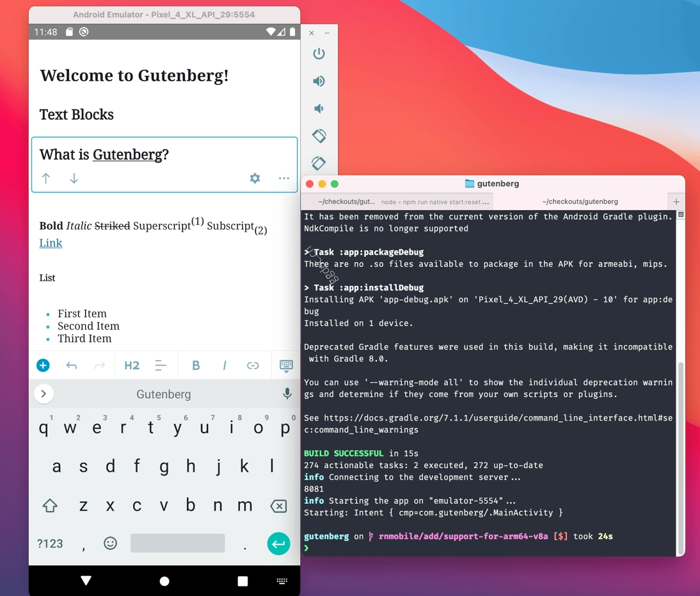
Task: Tap the Third Item list entry
Action: [x=84, y=339]
